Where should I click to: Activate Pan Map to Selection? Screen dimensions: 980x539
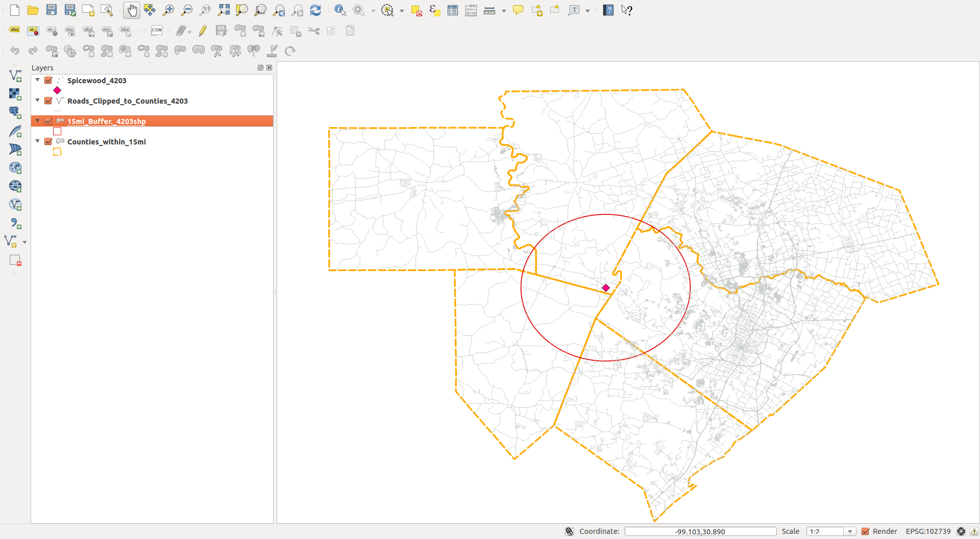pos(150,10)
